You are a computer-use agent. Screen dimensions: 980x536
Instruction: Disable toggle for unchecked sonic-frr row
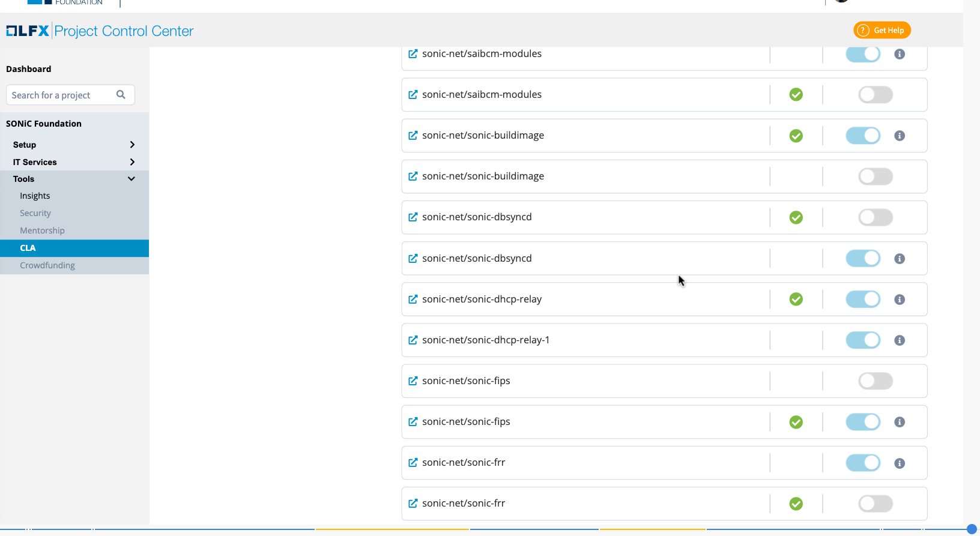tap(864, 463)
